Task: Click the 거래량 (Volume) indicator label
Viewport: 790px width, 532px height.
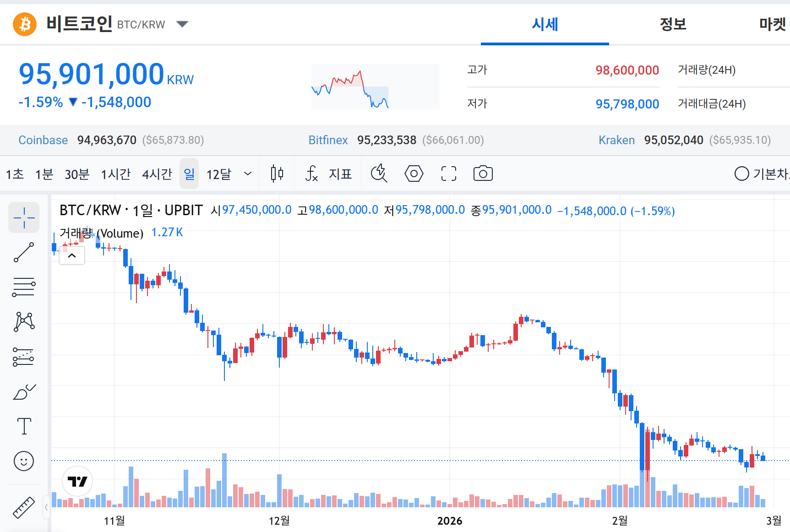Action: (102, 233)
